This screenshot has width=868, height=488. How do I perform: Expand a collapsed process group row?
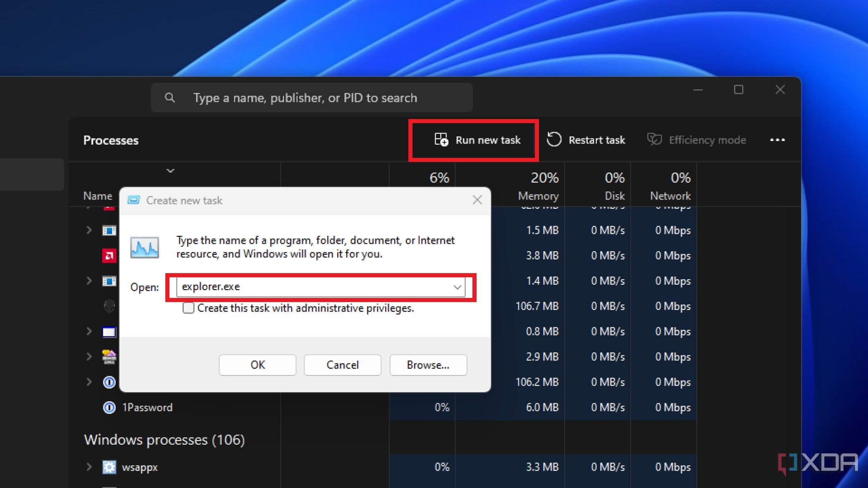coord(88,230)
